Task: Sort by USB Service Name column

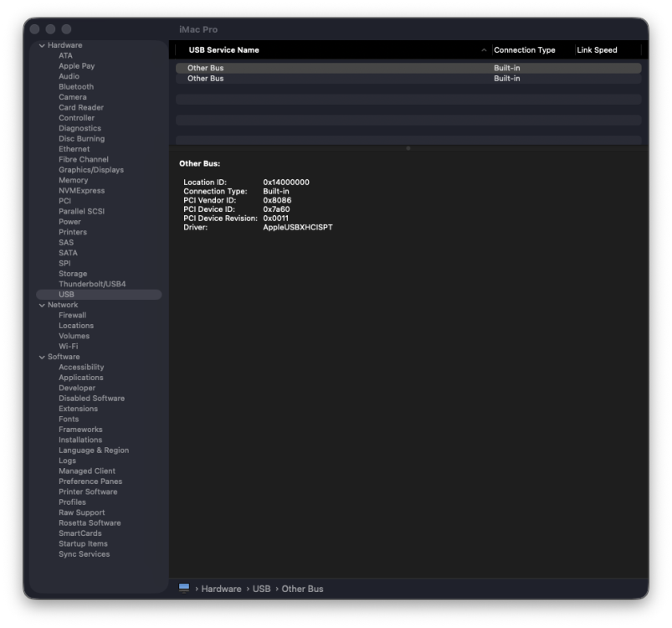Action: pyautogui.click(x=223, y=50)
